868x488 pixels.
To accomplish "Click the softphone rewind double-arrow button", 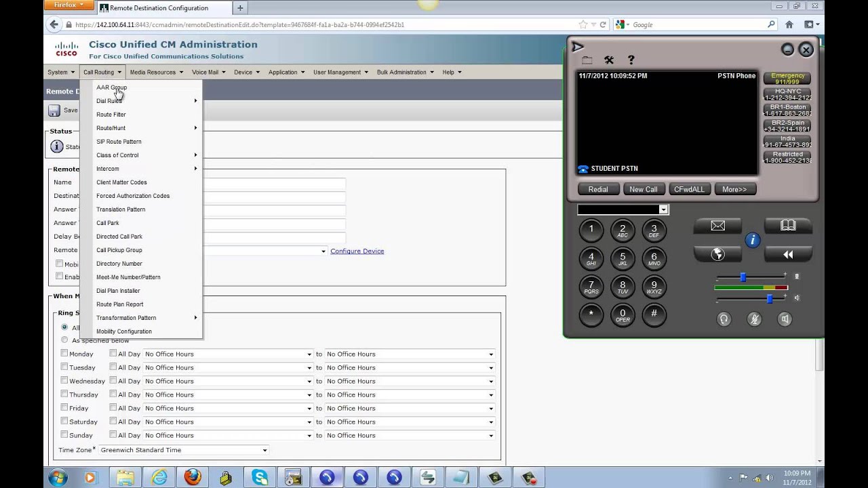I will tap(788, 254).
